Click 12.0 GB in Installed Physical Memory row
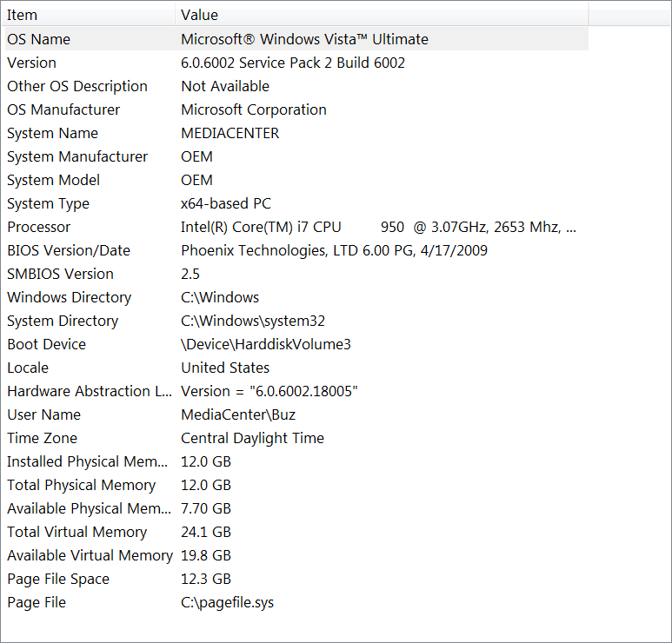 click(x=206, y=461)
